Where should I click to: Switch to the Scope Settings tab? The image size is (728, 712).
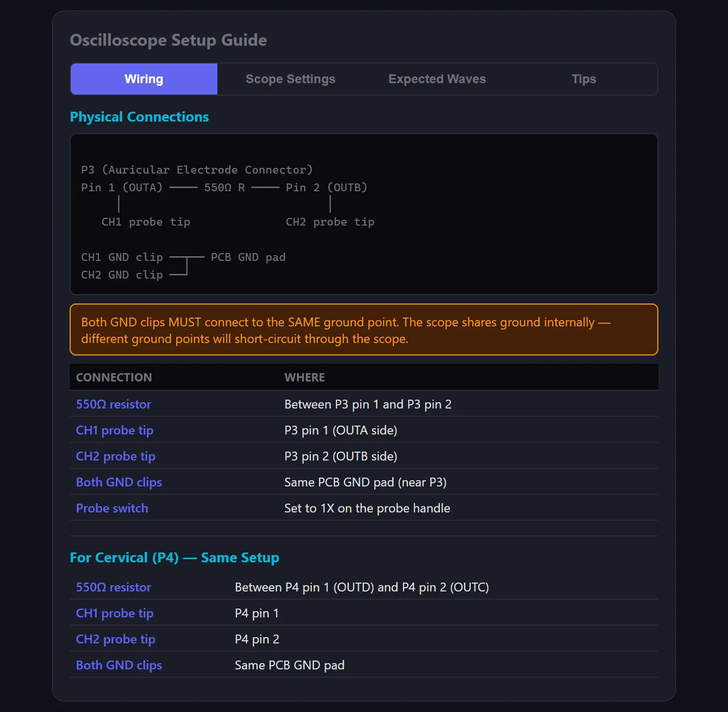pos(290,79)
